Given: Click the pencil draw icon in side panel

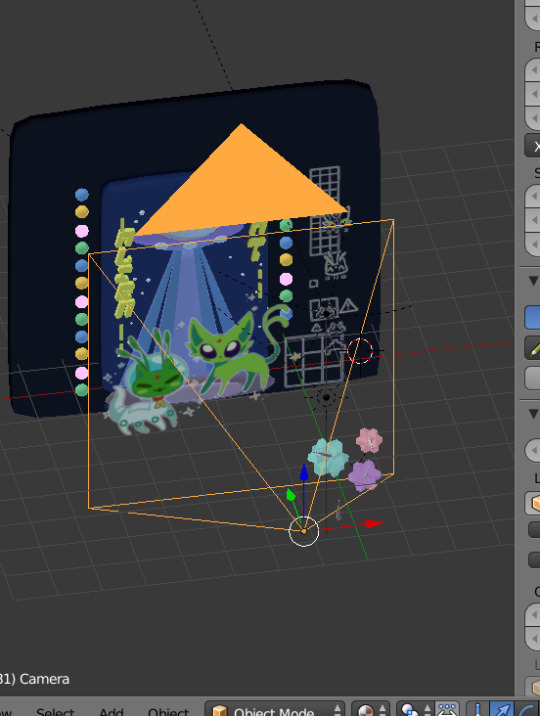Looking at the screenshot, I should 535,349.
